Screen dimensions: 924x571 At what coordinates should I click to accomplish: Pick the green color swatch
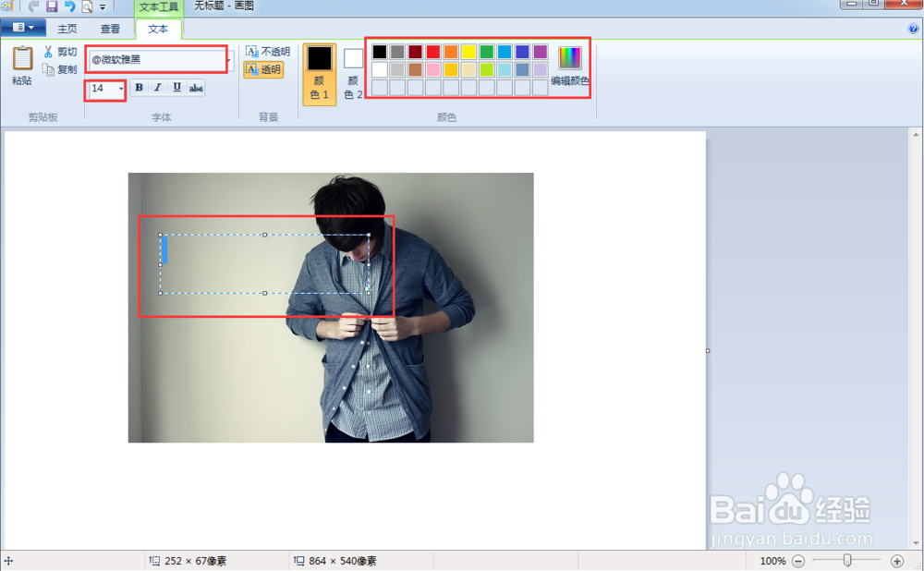pos(487,52)
